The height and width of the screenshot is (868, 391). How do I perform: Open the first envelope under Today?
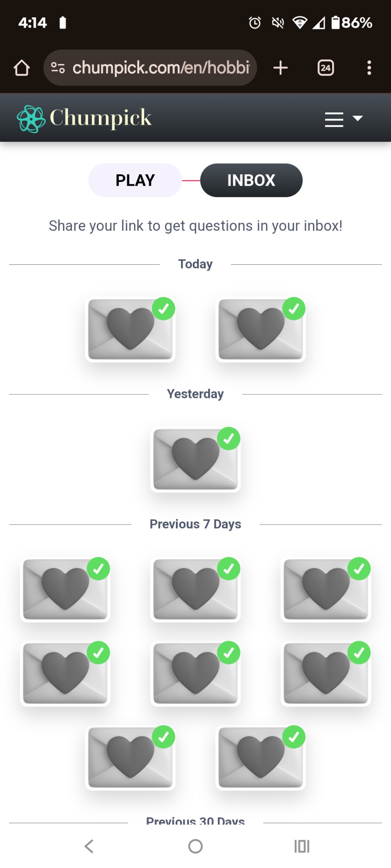pos(130,329)
